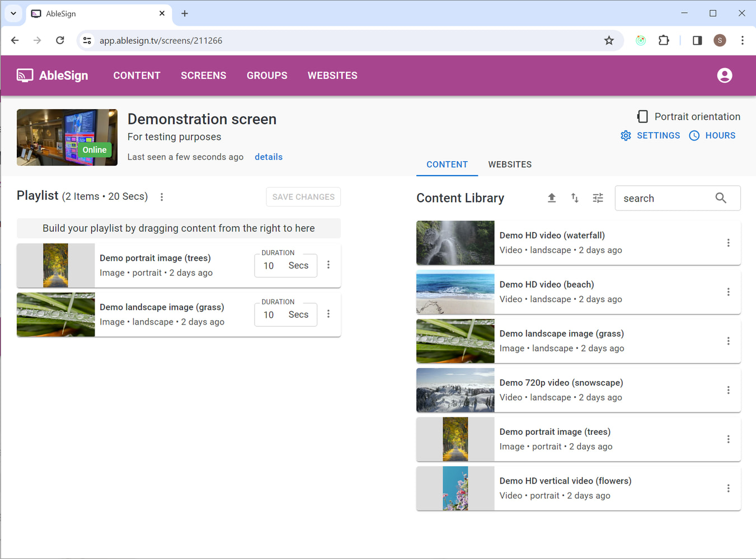Screen dimensions: 756x559
Task: Open SCREENS in the top navigation
Action: [203, 76]
